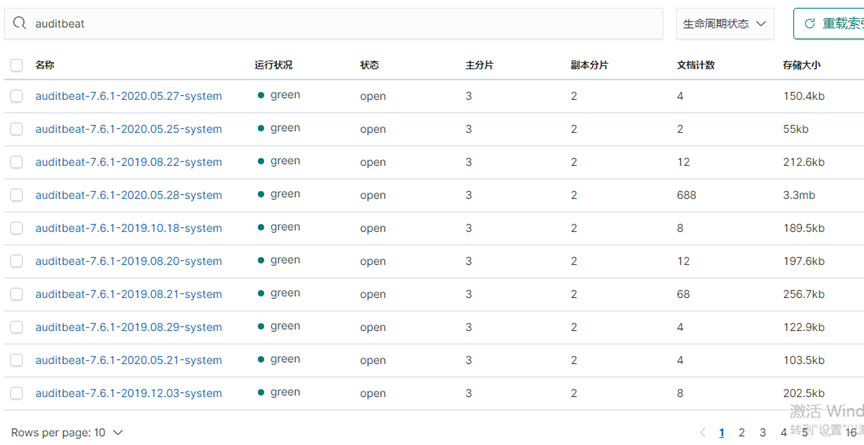Click the 256.7kb storage size value
The width and height of the screenshot is (864, 445).
804,294
